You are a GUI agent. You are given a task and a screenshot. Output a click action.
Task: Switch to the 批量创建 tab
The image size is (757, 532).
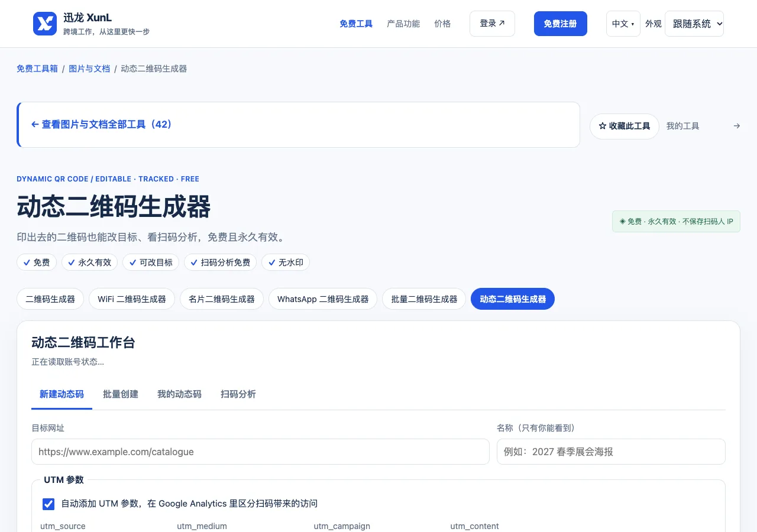(121, 394)
